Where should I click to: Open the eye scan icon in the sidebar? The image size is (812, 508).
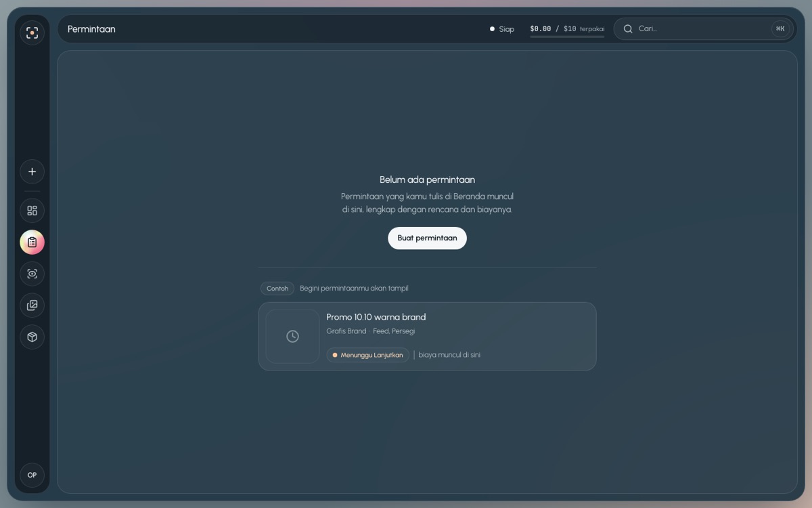(32, 274)
